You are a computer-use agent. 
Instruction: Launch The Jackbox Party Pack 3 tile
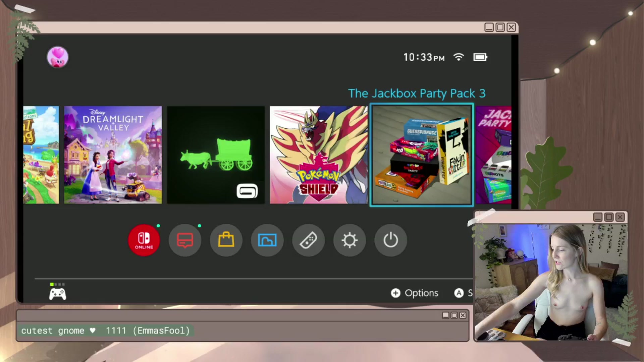coord(422,155)
